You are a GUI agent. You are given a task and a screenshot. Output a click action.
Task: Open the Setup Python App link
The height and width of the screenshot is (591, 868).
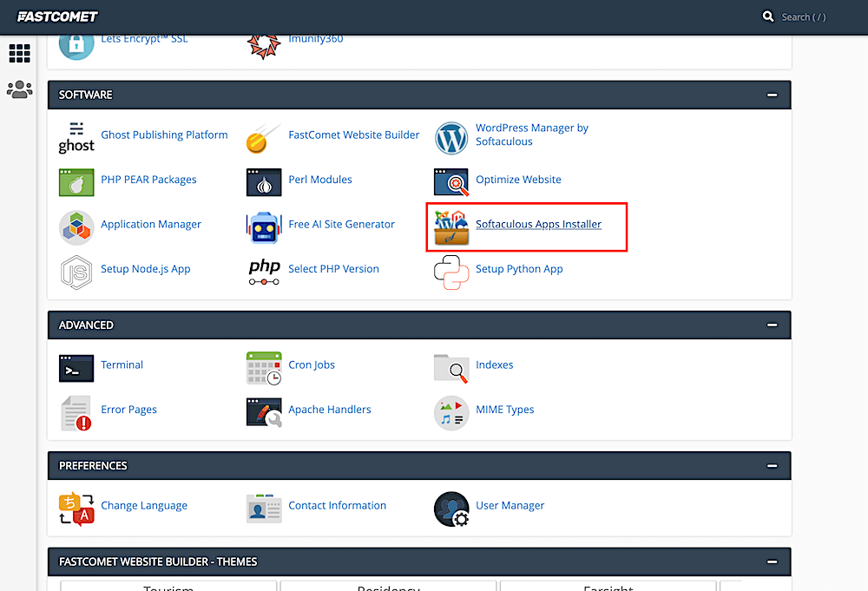[x=519, y=270]
